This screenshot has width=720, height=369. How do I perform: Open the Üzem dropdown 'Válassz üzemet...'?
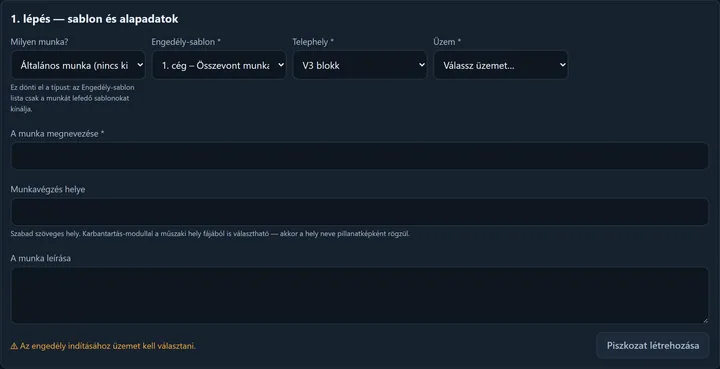[501, 65]
